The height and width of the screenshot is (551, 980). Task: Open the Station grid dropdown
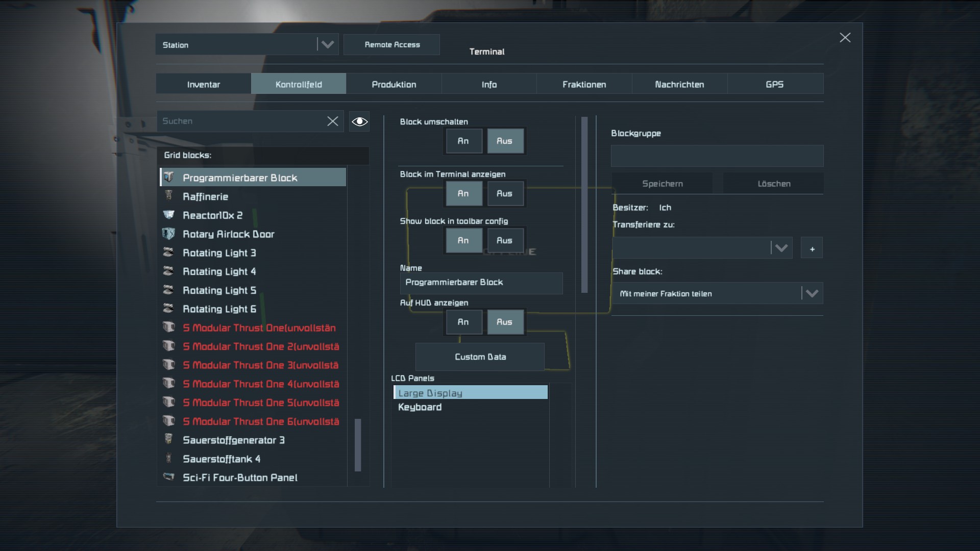pyautogui.click(x=327, y=45)
